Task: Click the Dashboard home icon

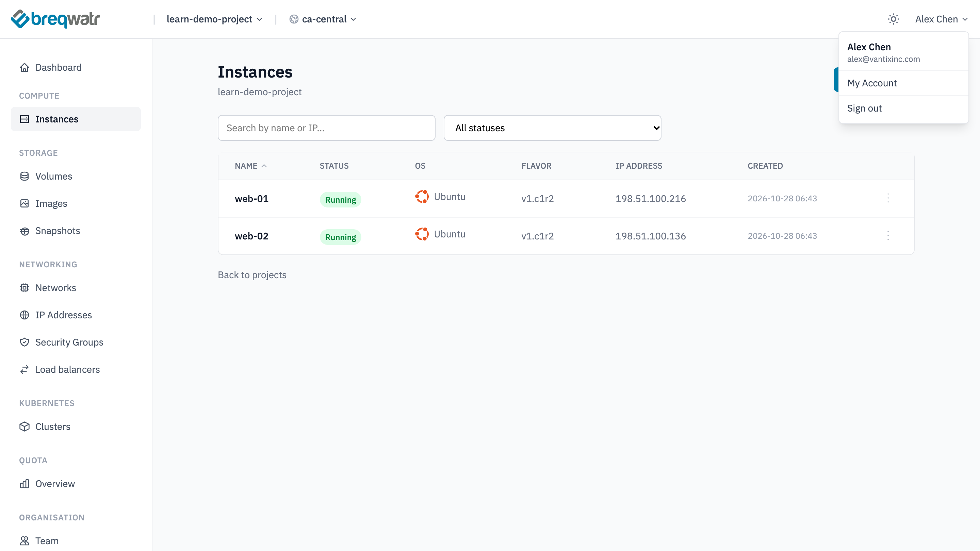Action: pyautogui.click(x=24, y=67)
